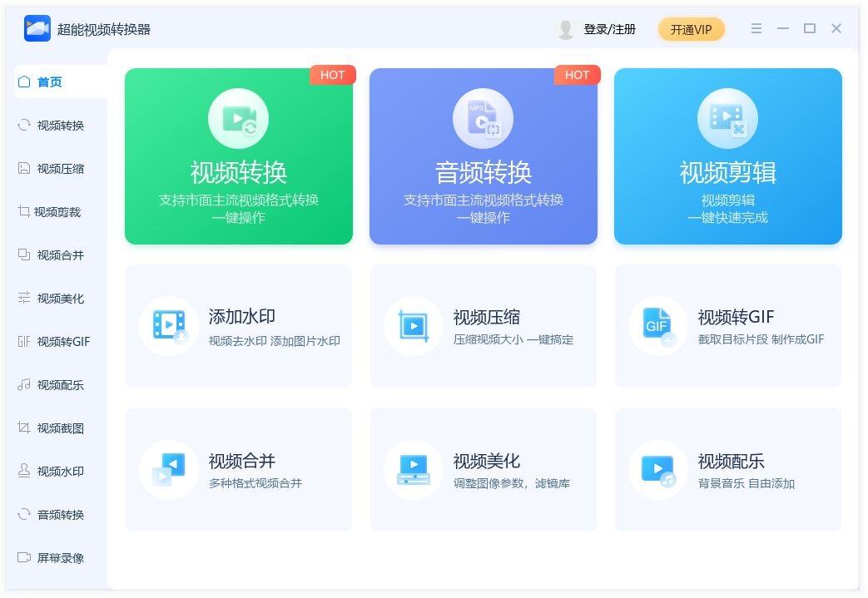Click the video convert camera icon in green card
This screenshot has height=598, width=868.
coord(239,119)
